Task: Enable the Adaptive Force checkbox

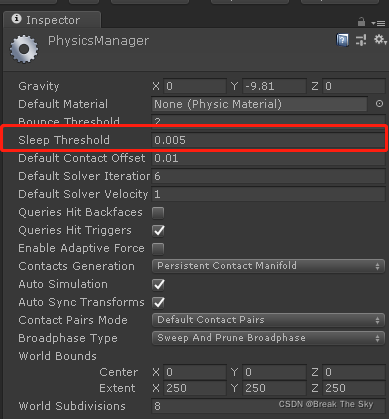Action: (158, 249)
